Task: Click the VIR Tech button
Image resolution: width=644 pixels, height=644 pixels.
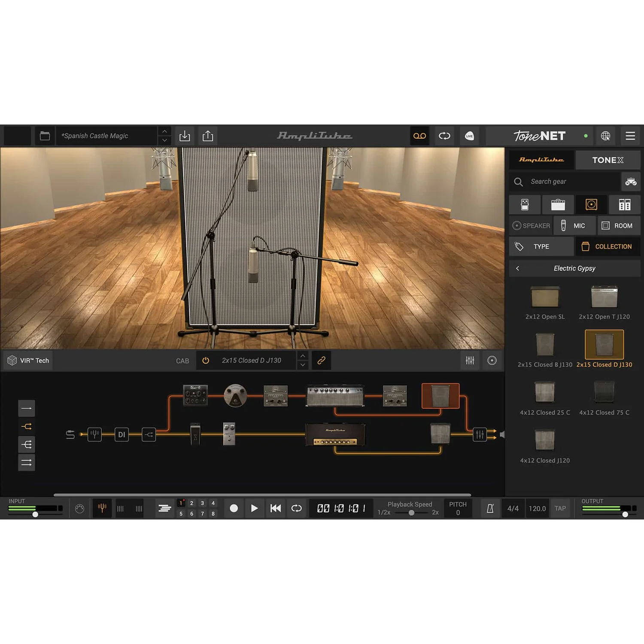Action: pyautogui.click(x=28, y=361)
